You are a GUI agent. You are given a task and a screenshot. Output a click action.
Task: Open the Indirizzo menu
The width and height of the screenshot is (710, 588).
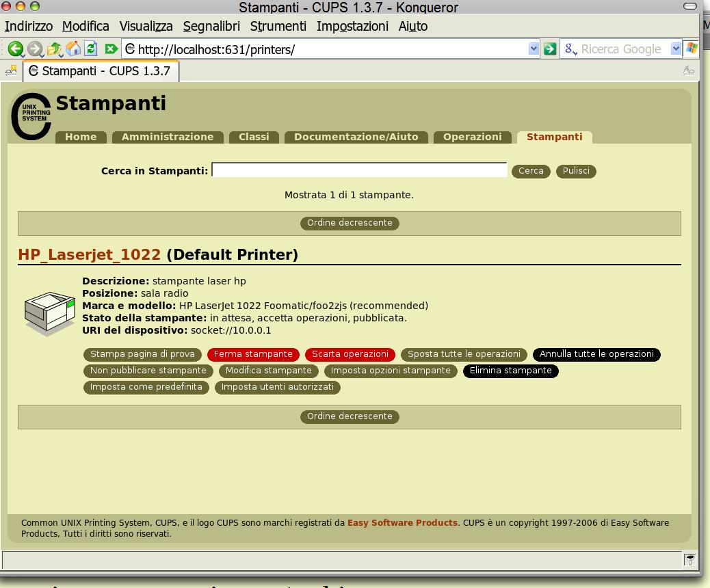29,26
